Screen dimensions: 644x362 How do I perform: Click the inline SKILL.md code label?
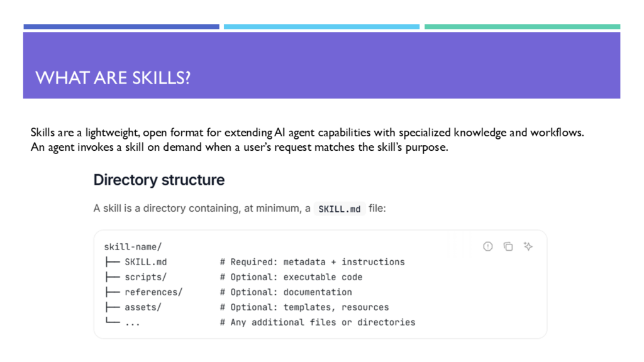click(x=339, y=209)
